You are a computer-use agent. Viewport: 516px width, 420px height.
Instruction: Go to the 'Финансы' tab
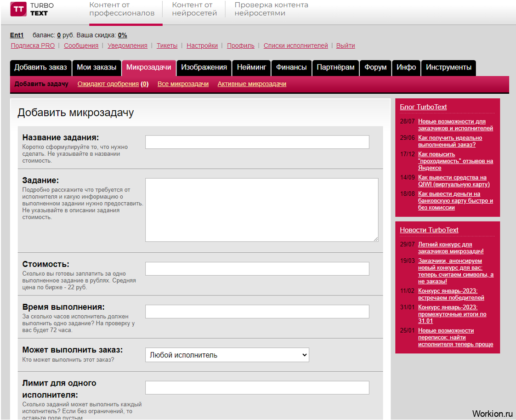[291, 68]
